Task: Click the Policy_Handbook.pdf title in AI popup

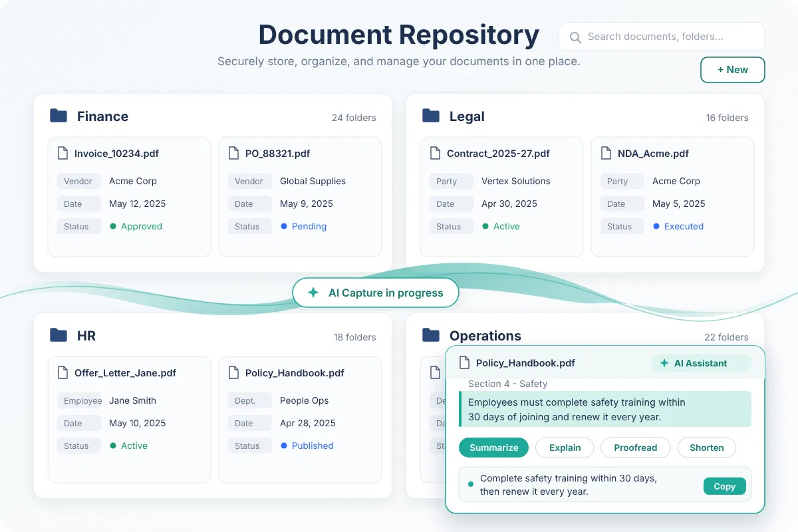Action: pyautogui.click(x=525, y=363)
